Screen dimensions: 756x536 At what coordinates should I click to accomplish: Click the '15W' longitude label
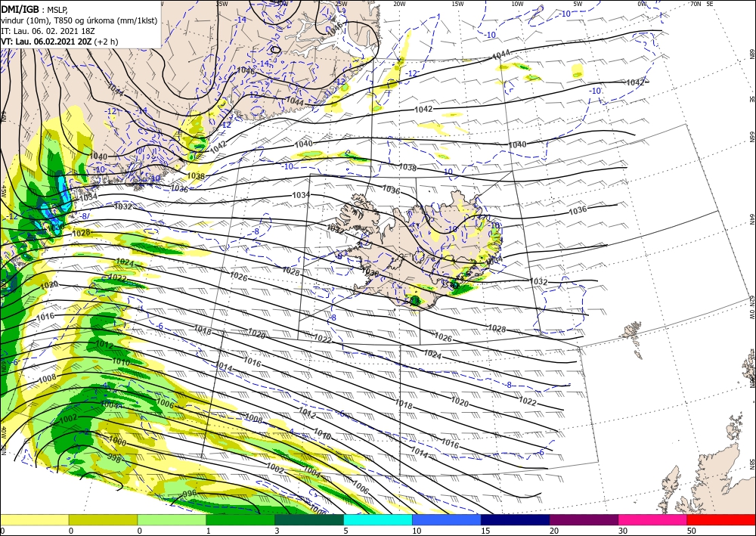point(457,4)
